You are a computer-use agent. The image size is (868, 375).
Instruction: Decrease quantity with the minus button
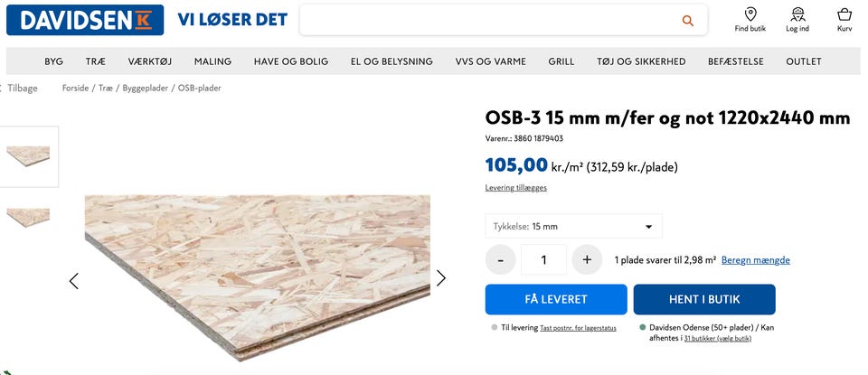click(x=500, y=259)
